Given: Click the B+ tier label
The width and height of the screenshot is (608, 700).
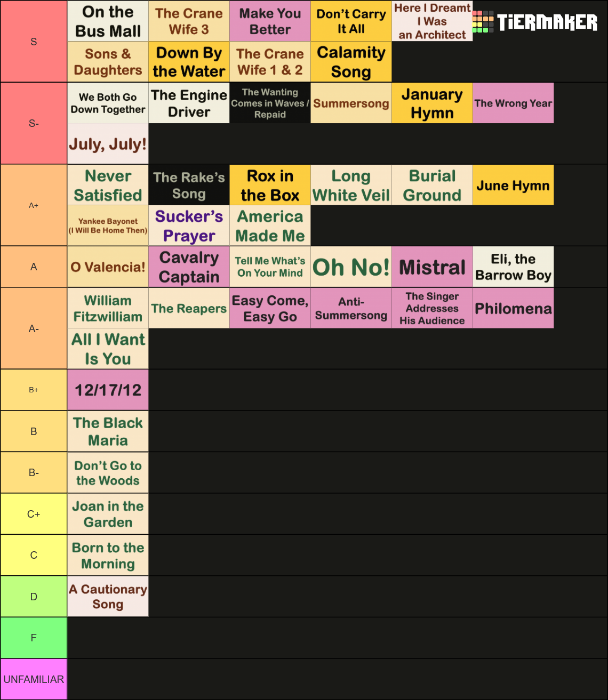Looking at the screenshot, I should point(34,390).
